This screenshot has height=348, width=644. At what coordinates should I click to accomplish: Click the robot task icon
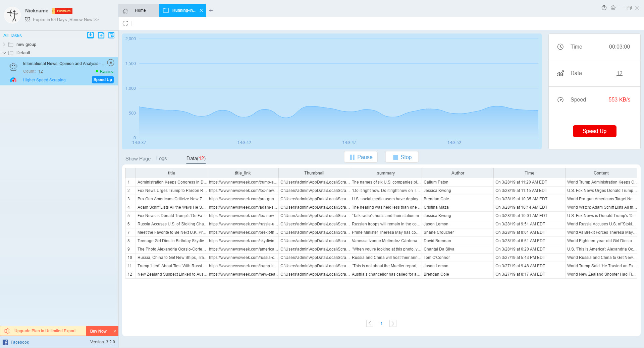[13, 67]
